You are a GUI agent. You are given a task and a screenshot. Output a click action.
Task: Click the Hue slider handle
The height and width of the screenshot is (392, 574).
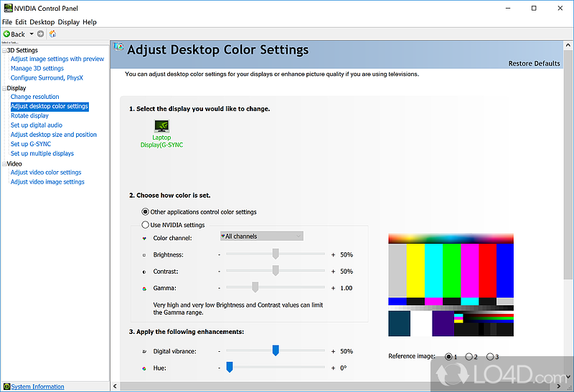click(x=230, y=367)
